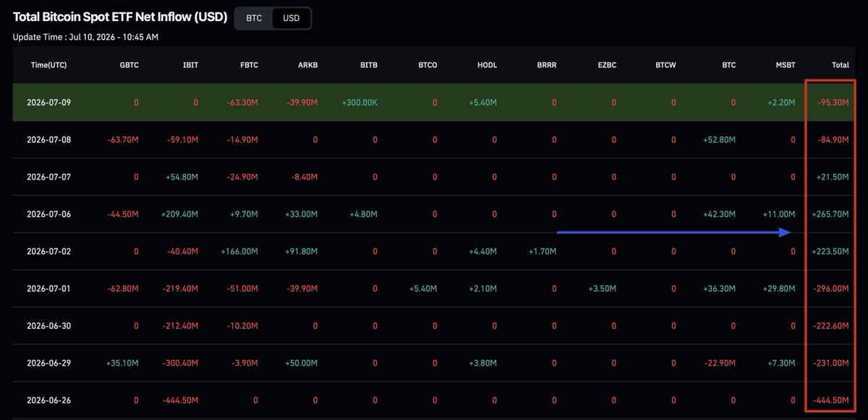Click the +2.20M MSBT cell

click(782, 103)
